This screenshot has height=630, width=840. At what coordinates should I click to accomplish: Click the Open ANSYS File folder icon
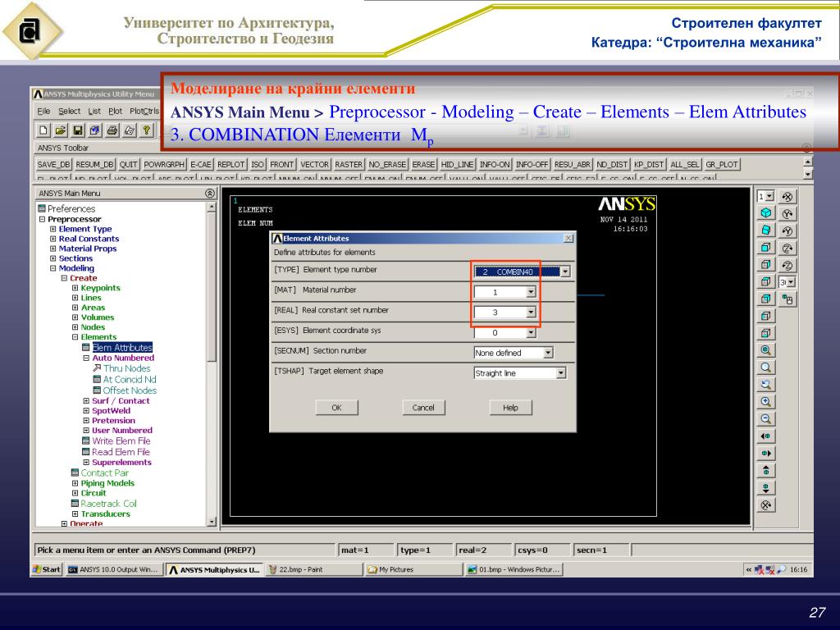pyautogui.click(x=61, y=130)
